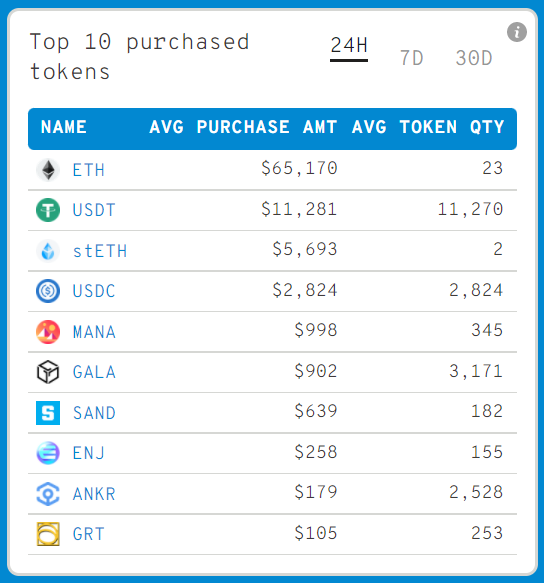
Task: Click the ENJ Enjin icon
Action: (x=48, y=453)
